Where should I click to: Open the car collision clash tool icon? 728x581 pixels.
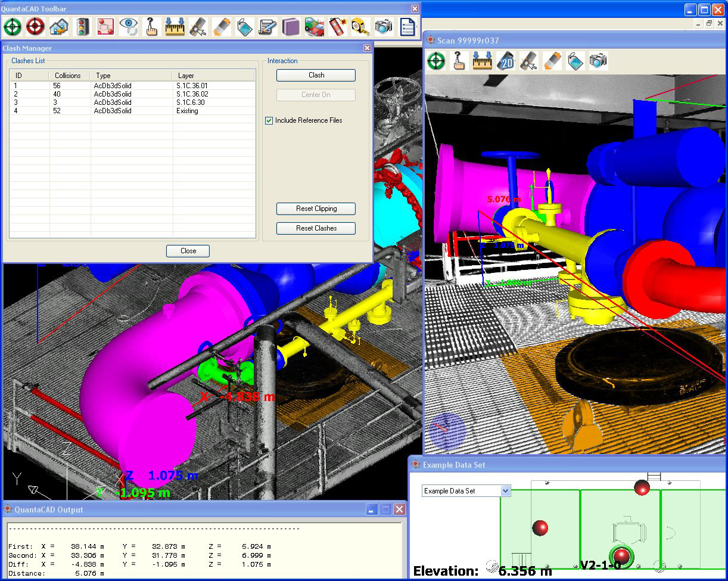tap(315, 27)
